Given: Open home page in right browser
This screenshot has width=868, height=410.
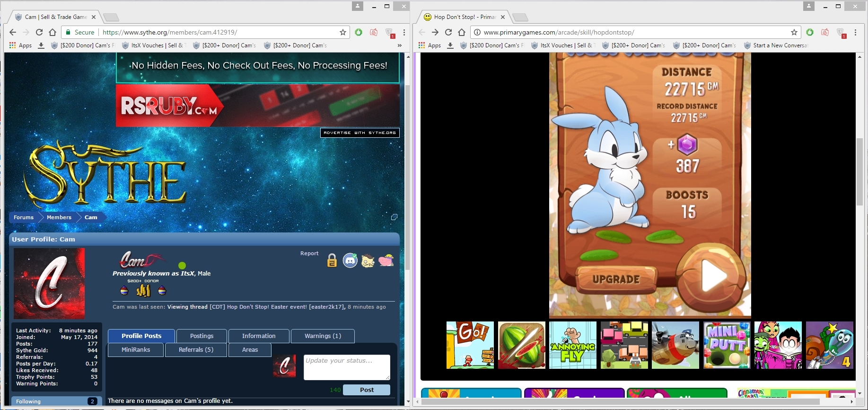Looking at the screenshot, I should coord(462,32).
